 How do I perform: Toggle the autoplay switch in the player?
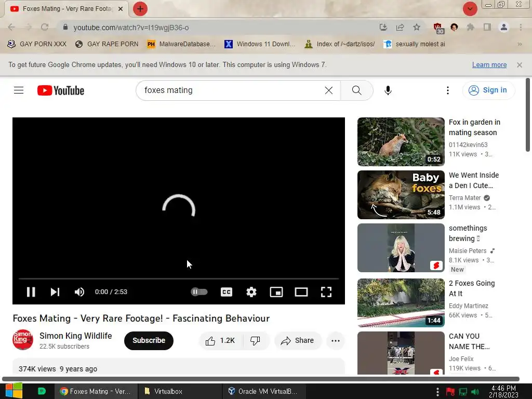199,292
